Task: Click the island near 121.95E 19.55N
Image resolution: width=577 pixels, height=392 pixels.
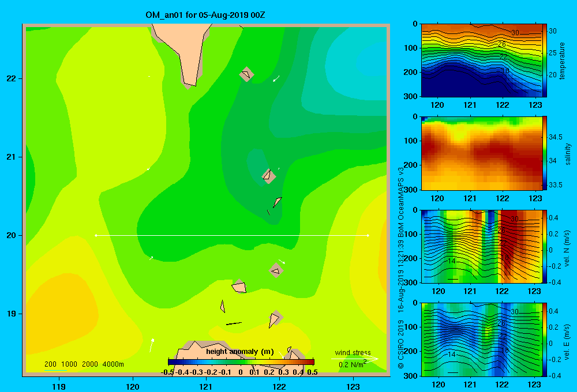Action: click(x=276, y=270)
